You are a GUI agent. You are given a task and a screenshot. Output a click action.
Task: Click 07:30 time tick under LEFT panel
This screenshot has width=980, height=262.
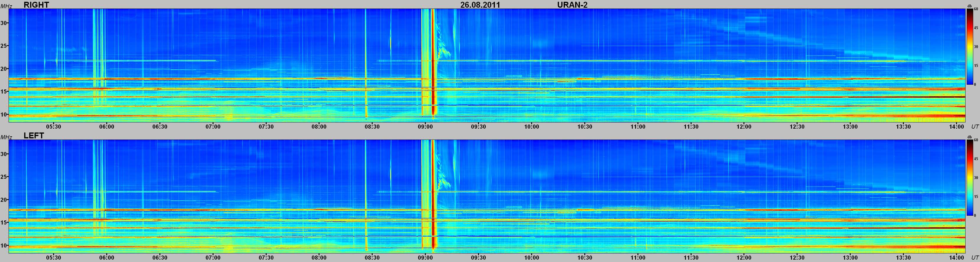click(x=266, y=258)
